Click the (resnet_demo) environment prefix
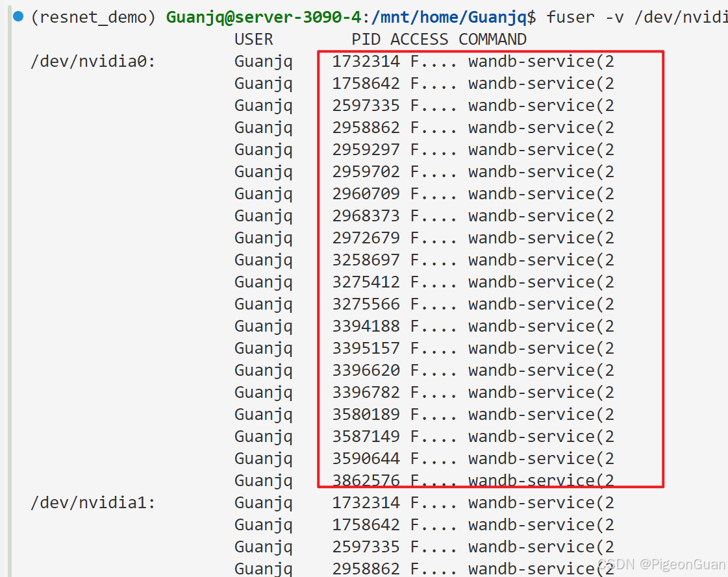Viewport: 728px width, 577px height. (x=94, y=17)
